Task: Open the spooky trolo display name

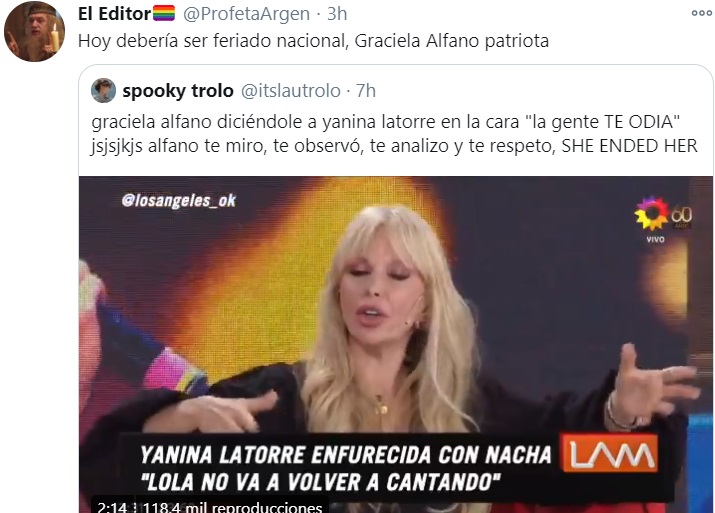Action: [x=178, y=91]
